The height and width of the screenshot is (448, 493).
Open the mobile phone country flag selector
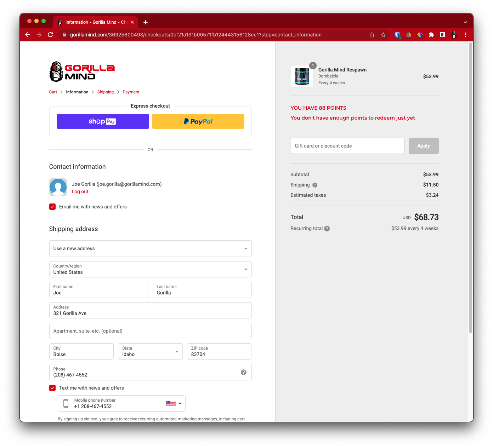point(174,403)
